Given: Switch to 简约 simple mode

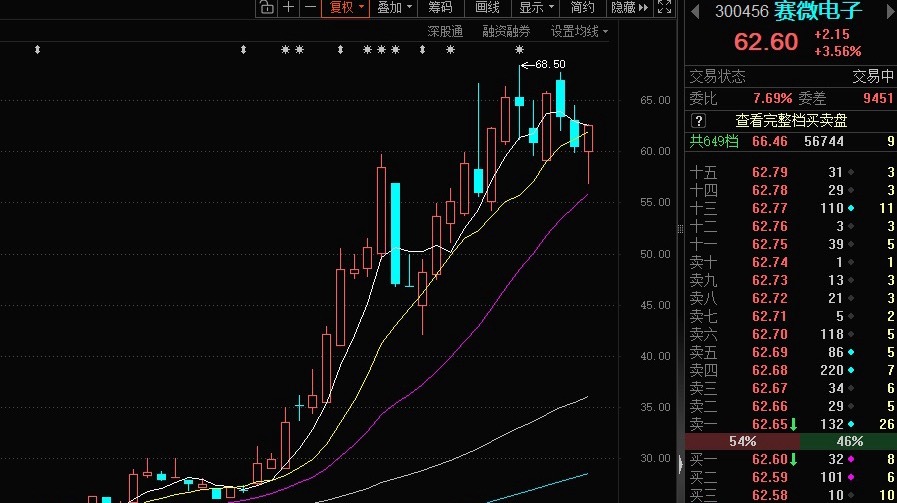Looking at the screenshot, I should click(582, 7).
